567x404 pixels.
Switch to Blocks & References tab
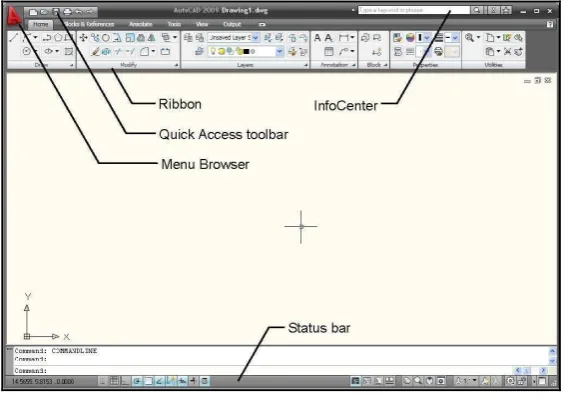pyautogui.click(x=89, y=24)
